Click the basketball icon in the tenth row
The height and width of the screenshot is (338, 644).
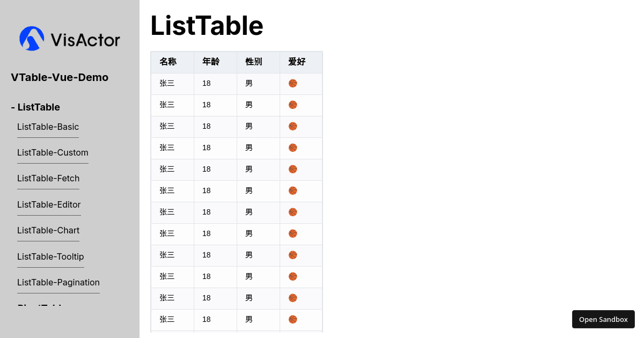(x=292, y=276)
